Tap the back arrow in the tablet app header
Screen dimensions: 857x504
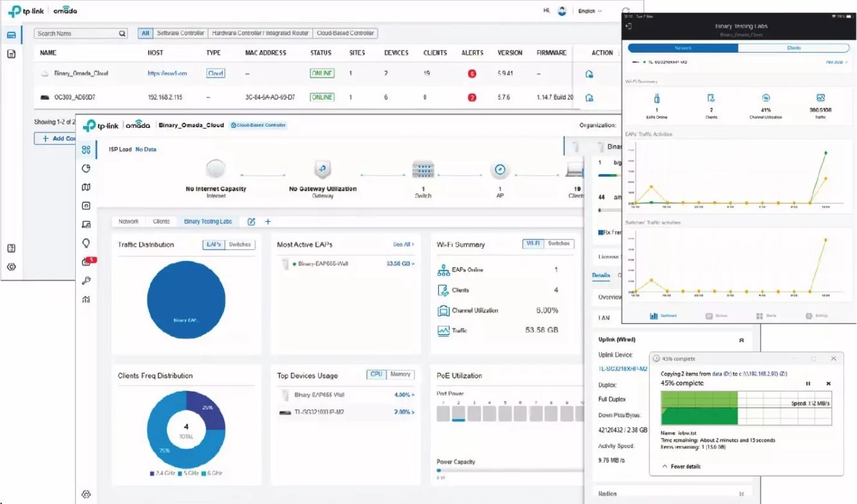[629, 26]
